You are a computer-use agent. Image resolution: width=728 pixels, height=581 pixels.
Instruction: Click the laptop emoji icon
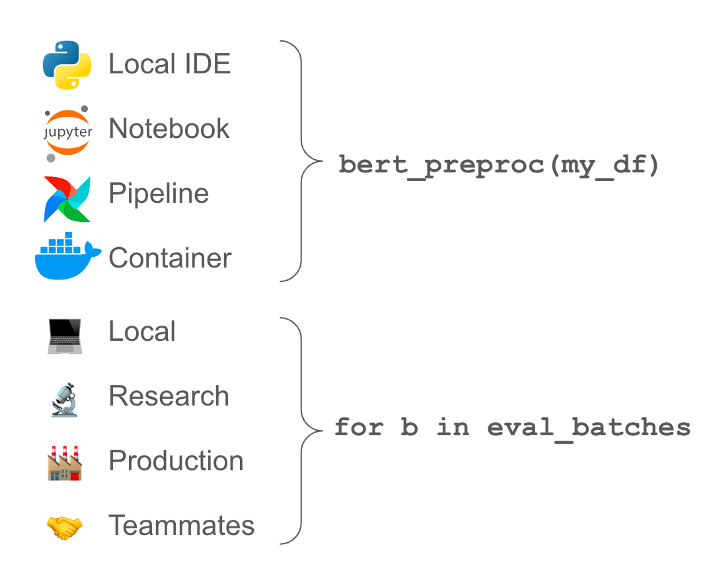[65, 336]
